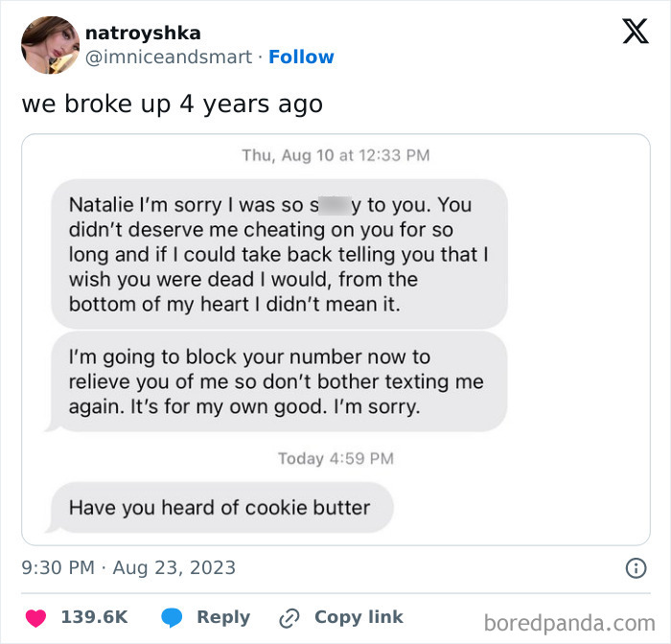Click the 139.6K like count
The image size is (671, 644).
pyautogui.click(x=95, y=618)
